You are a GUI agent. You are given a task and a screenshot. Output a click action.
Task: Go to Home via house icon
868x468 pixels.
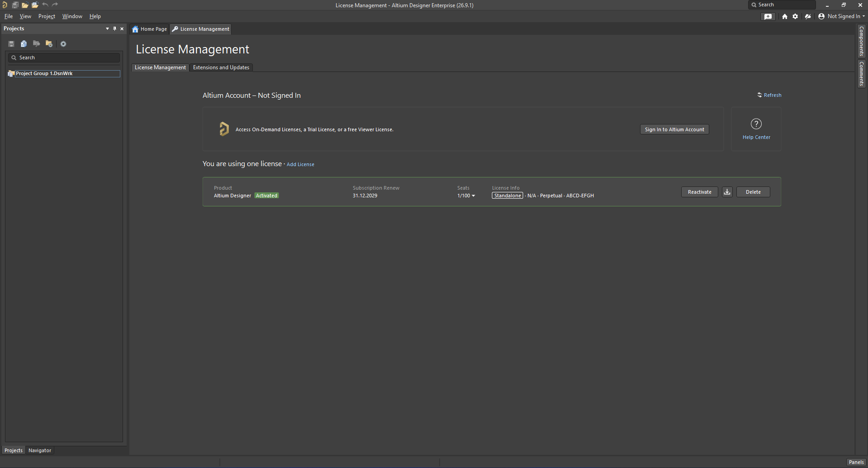point(785,16)
